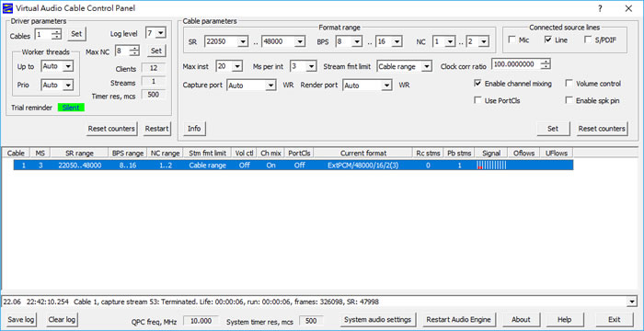Click Set button next to Max NC

pyautogui.click(x=156, y=51)
